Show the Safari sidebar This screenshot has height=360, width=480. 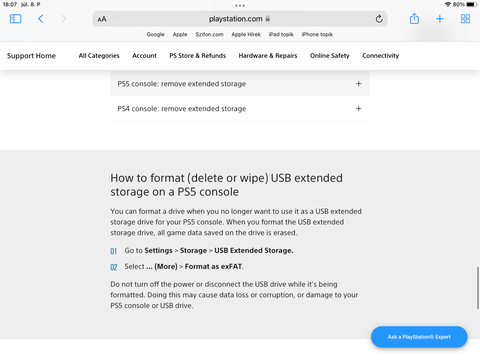tap(15, 19)
